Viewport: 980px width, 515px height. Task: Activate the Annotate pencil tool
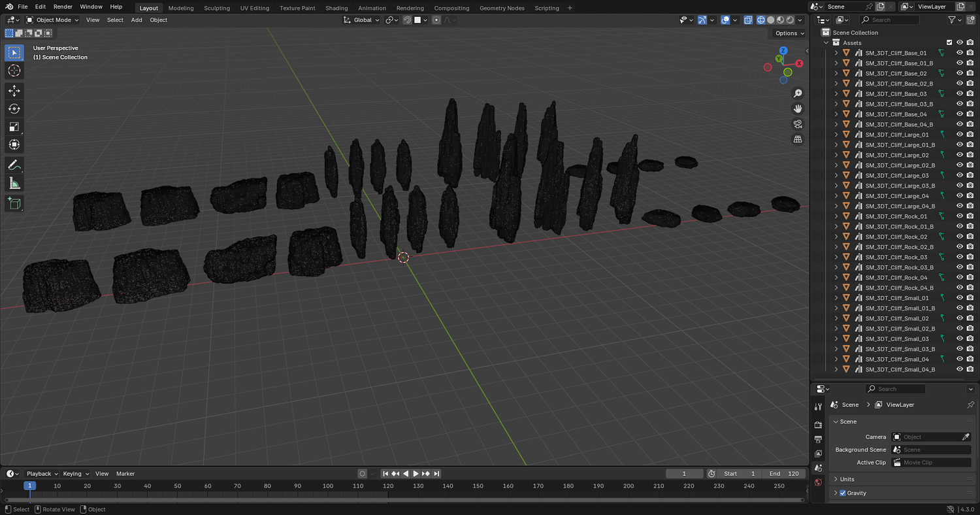click(14, 165)
